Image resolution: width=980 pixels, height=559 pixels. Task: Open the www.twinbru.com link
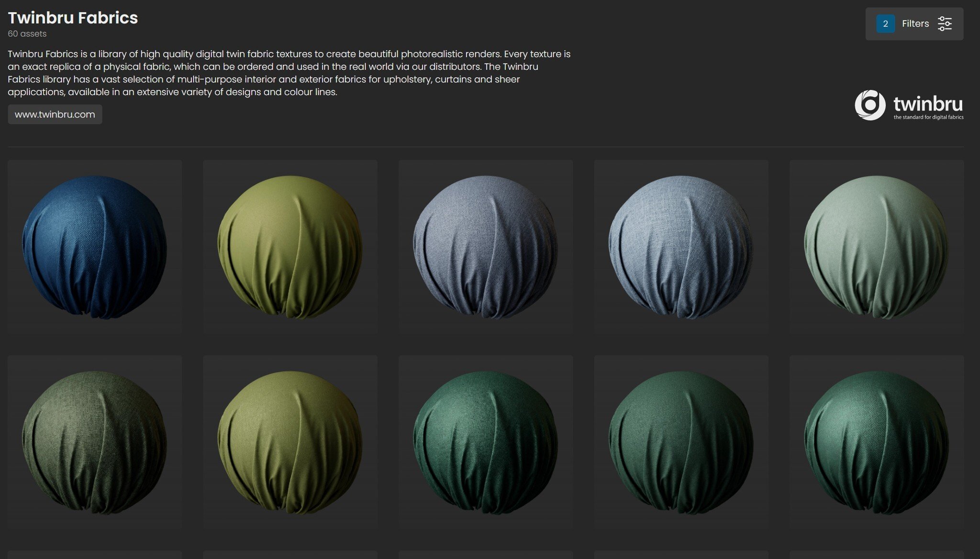(55, 114)
